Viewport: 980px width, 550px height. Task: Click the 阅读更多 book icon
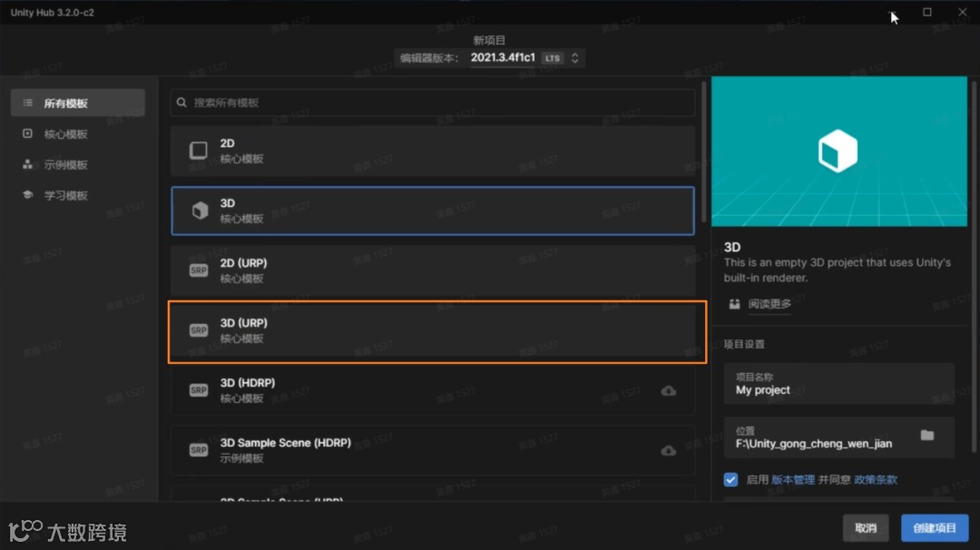734,304
